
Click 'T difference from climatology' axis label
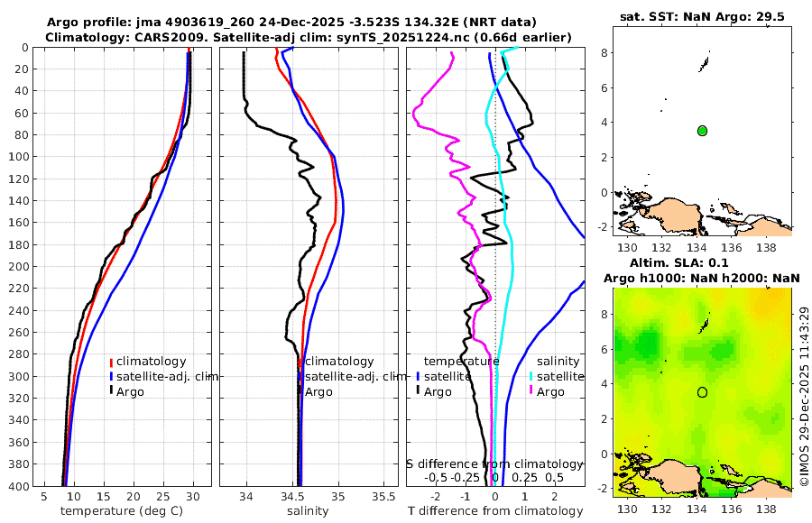tap(495, 511)
